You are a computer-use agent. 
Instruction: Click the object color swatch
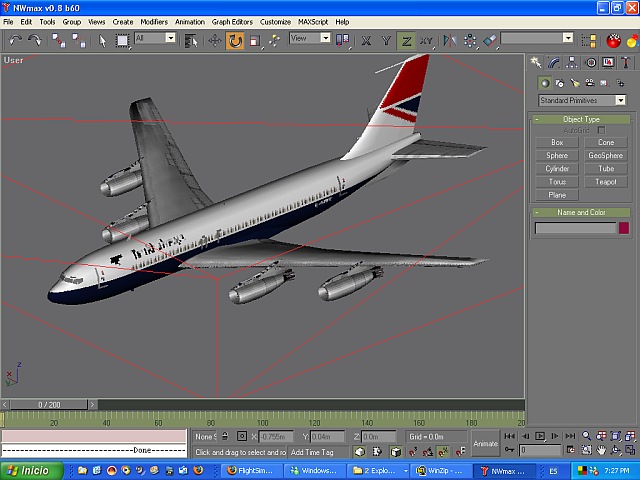click(624, 228)
